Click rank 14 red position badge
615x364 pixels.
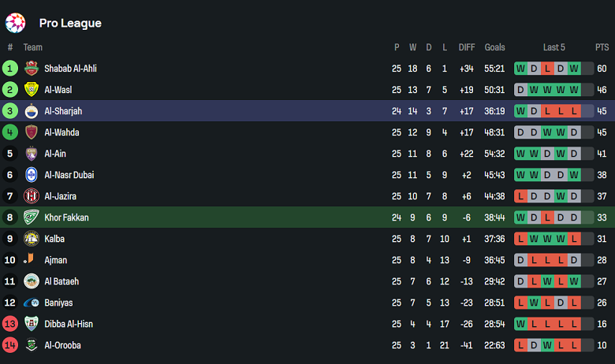[10, 345]
